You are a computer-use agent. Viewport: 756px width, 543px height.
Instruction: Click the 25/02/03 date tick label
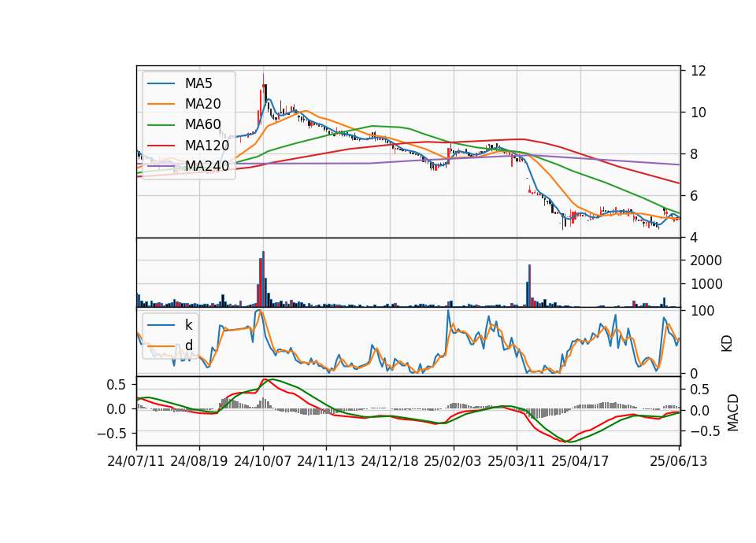[453, 461]
